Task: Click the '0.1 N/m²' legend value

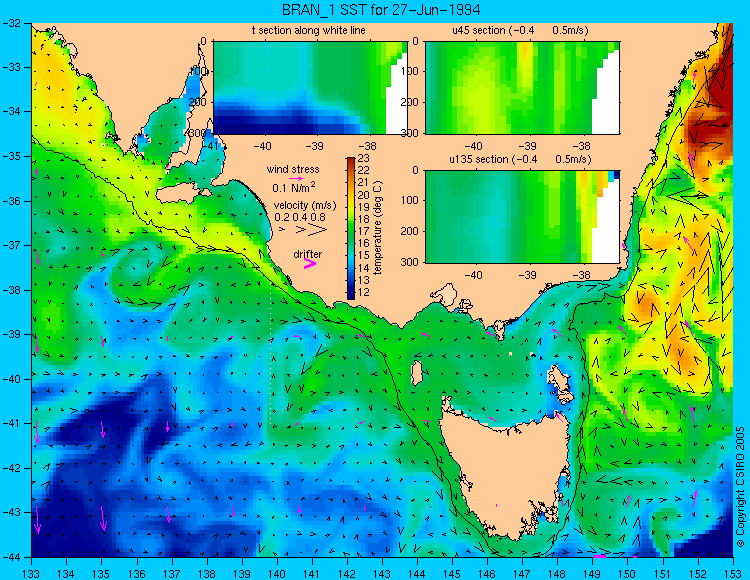Action: [x=294, y=187]
